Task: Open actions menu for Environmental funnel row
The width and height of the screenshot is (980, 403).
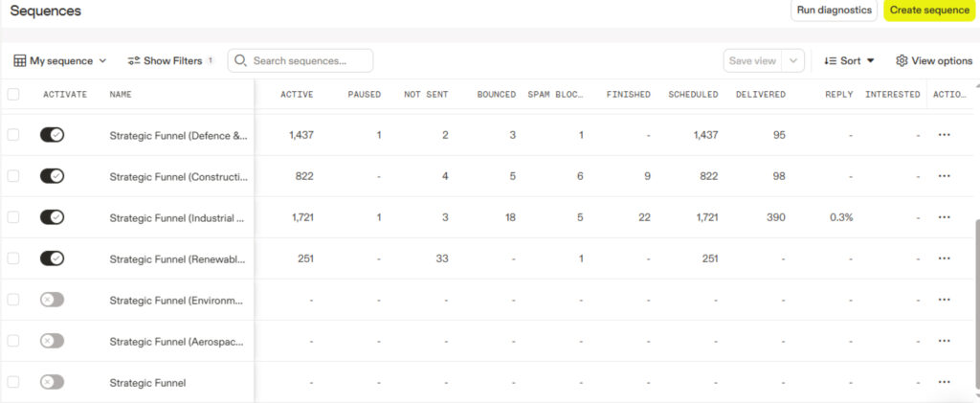Action: pyautogui.click(x=944, y=300)
